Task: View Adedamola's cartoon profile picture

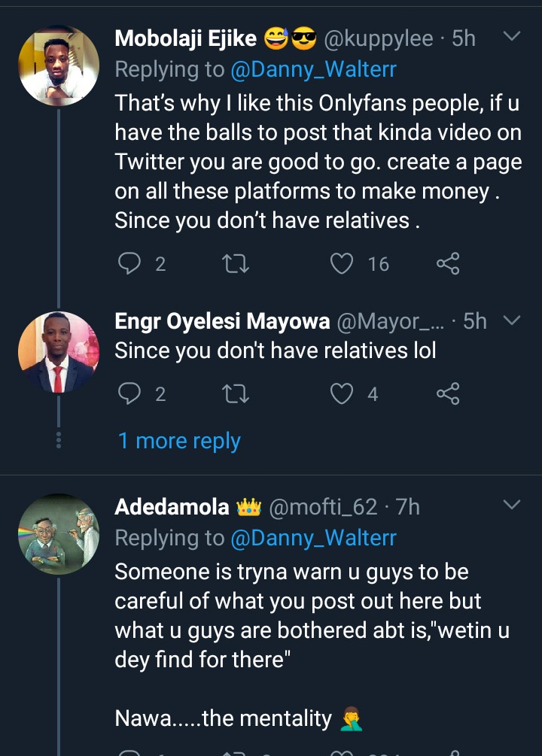Action: point(58,535)
